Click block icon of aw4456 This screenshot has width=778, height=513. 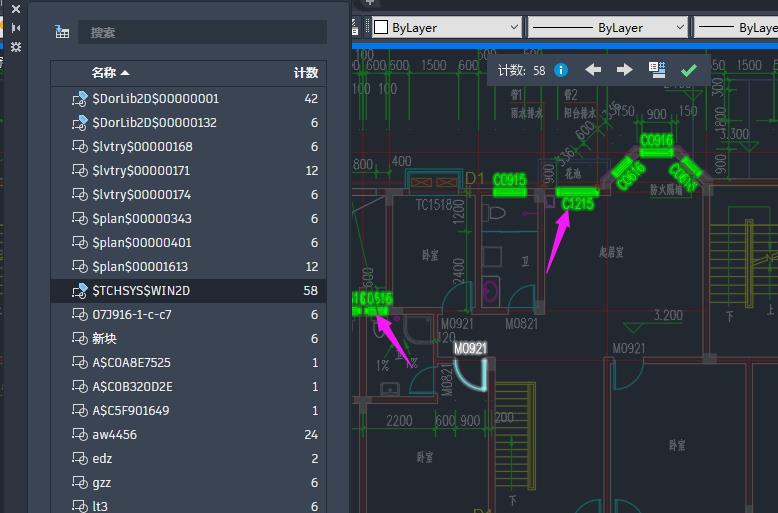click(80, 434)
